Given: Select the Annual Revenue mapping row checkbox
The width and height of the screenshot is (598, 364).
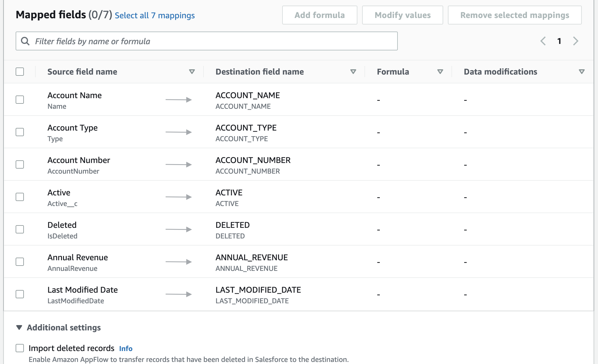Looking at the screenshot, I should [20, 262].
